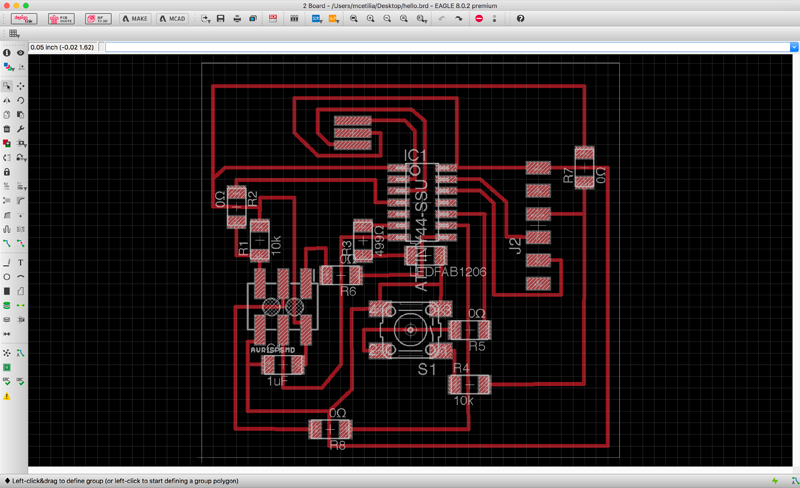Open the Help question mark icon
The height and width of the screenshot is (488, 800).
click(x=520, y=19)
